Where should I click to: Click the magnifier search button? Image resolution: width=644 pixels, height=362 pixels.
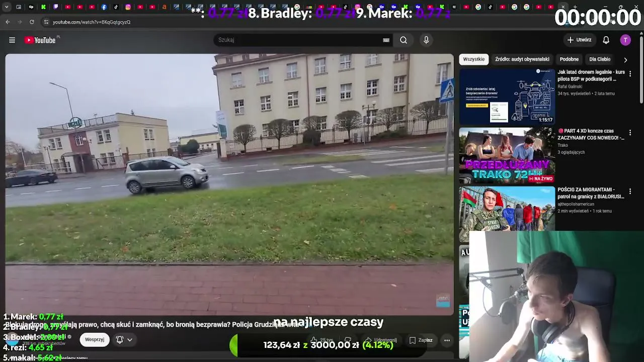(x=404, y=40)
